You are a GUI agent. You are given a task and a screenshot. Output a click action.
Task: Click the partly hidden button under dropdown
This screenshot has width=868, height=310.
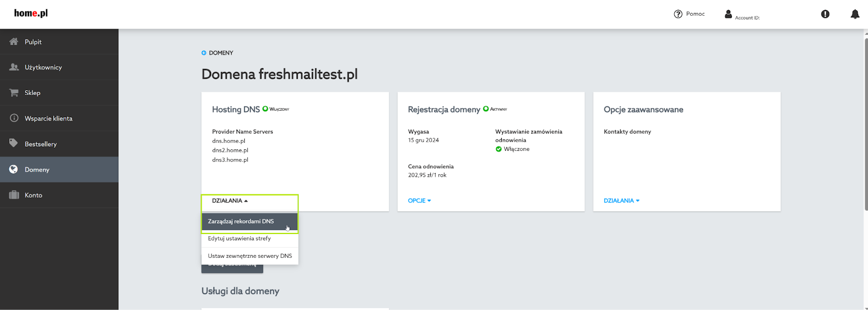pyautogui.click(x=232, y=269)
